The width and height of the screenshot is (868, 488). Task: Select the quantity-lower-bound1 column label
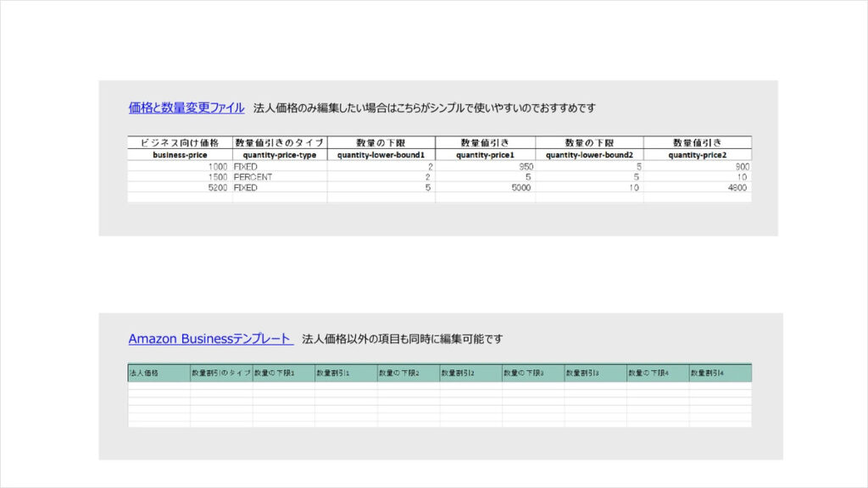tap(381, 155)
